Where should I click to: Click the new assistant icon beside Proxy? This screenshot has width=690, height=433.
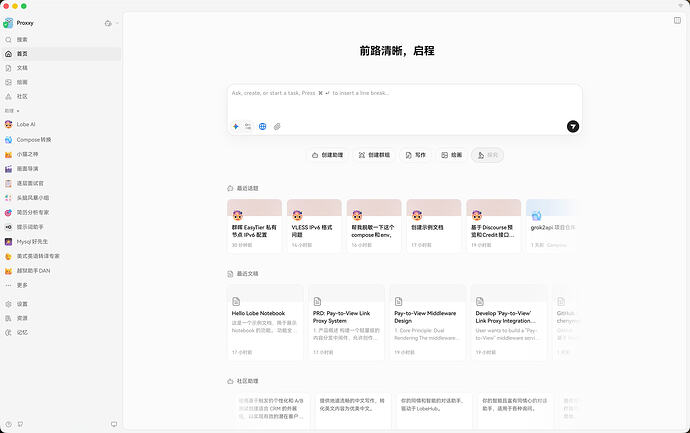[108, 23]
